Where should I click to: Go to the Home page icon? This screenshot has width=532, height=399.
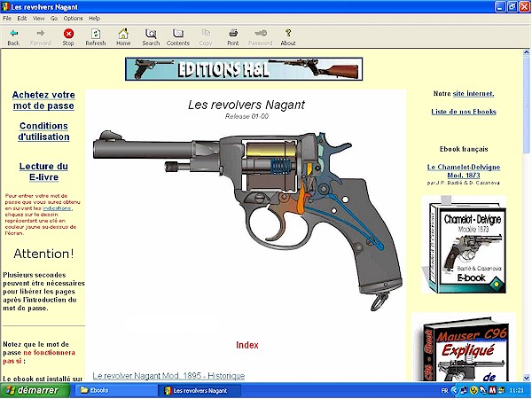[x=123, y=34]
